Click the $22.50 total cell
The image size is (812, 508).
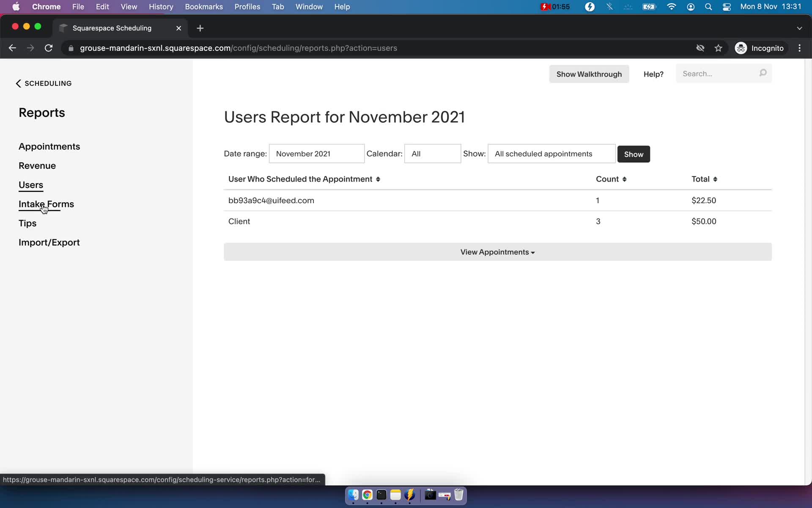(x=704, y=200)
